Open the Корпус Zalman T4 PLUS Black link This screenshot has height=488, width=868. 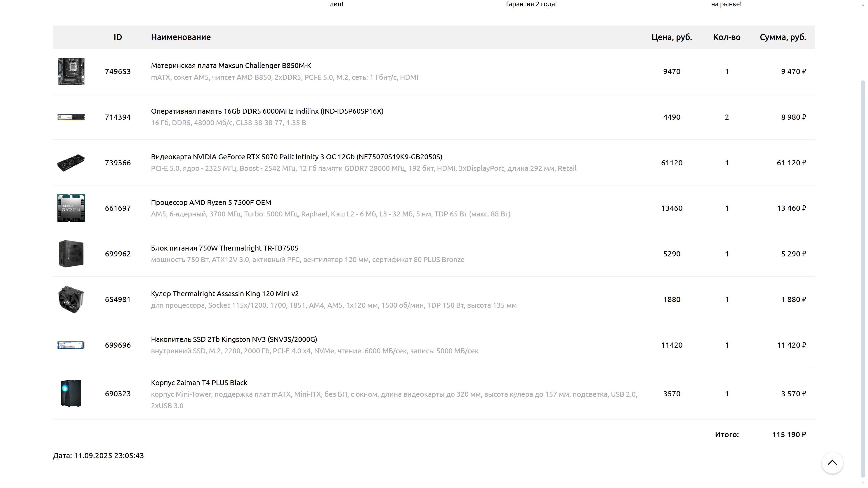pos(199,382)
